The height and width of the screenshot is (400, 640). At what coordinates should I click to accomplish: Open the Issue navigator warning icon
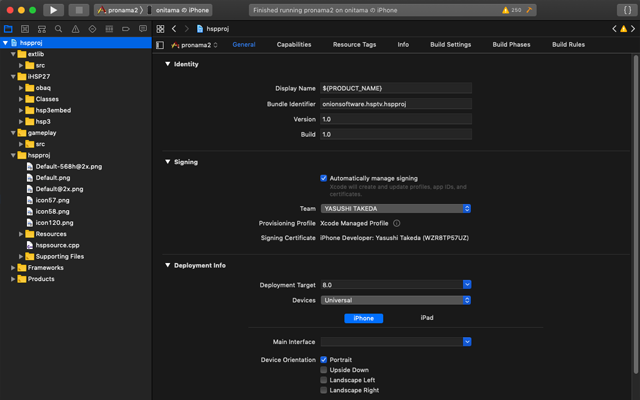[76, 29]
